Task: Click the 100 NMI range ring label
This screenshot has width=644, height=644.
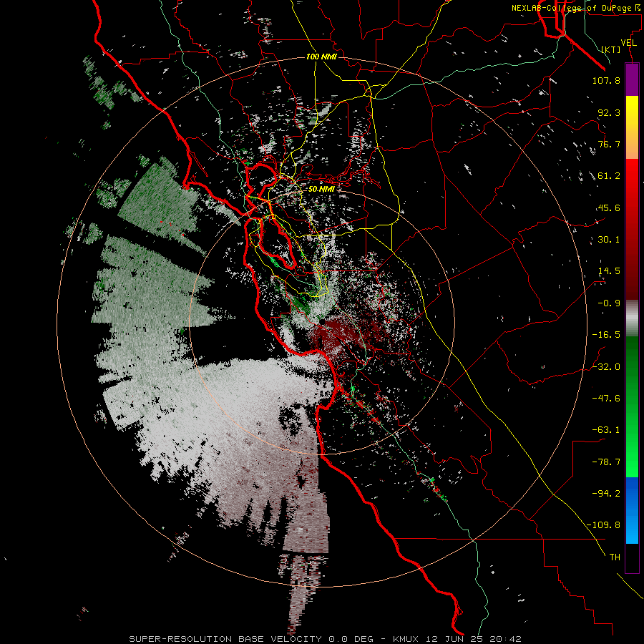Action: click(321, 57)
